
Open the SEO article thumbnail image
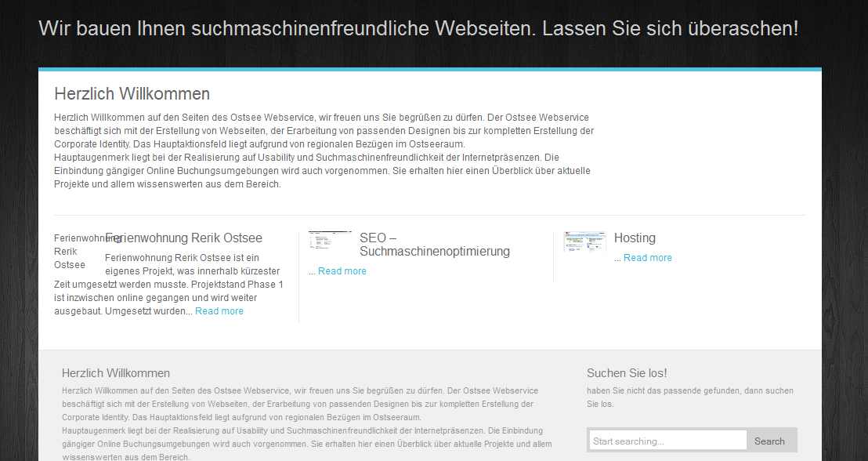click(x=330, y=240)
